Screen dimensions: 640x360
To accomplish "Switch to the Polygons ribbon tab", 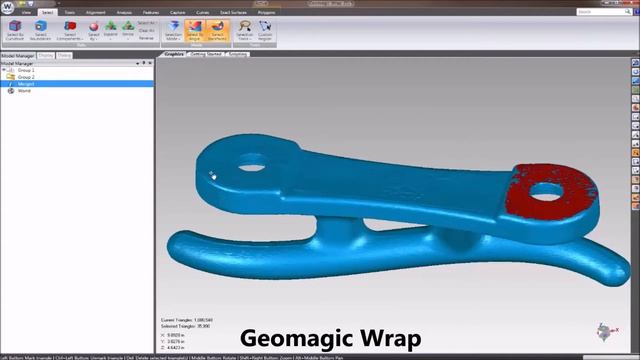I will [267, 13].
